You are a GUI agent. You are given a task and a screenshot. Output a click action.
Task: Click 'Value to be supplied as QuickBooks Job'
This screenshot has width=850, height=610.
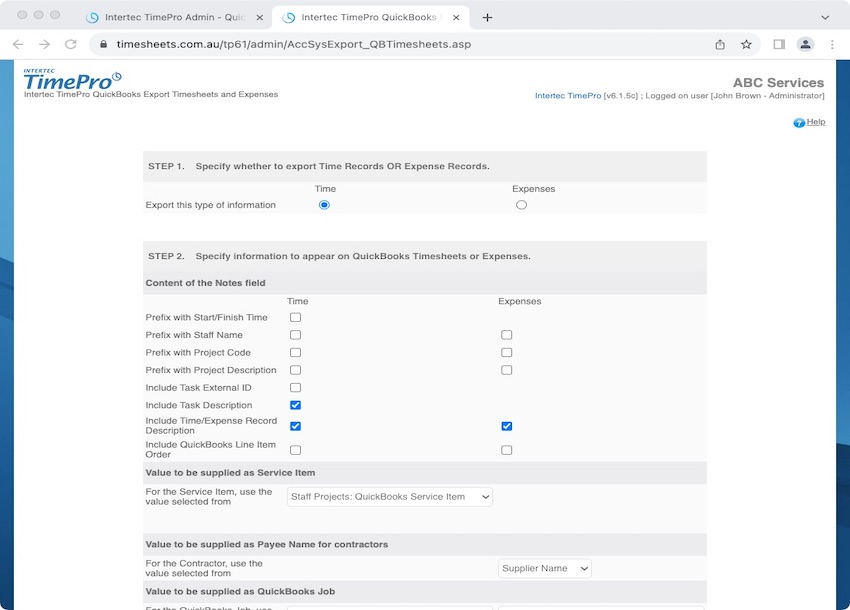pos(240,592)
